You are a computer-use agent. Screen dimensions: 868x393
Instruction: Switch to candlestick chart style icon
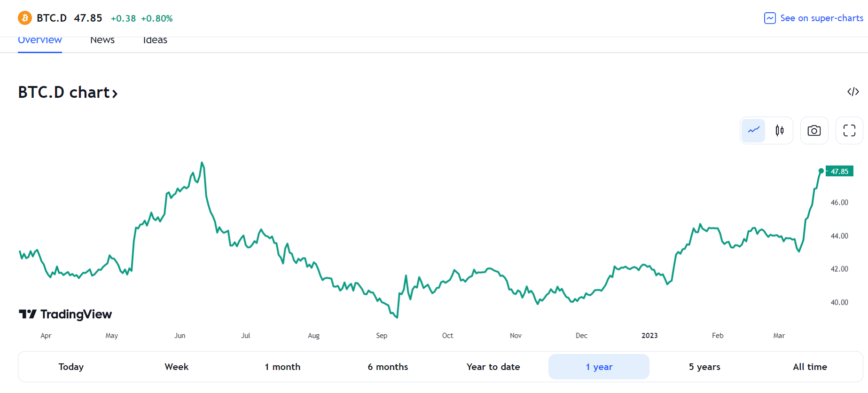point(780,130)
